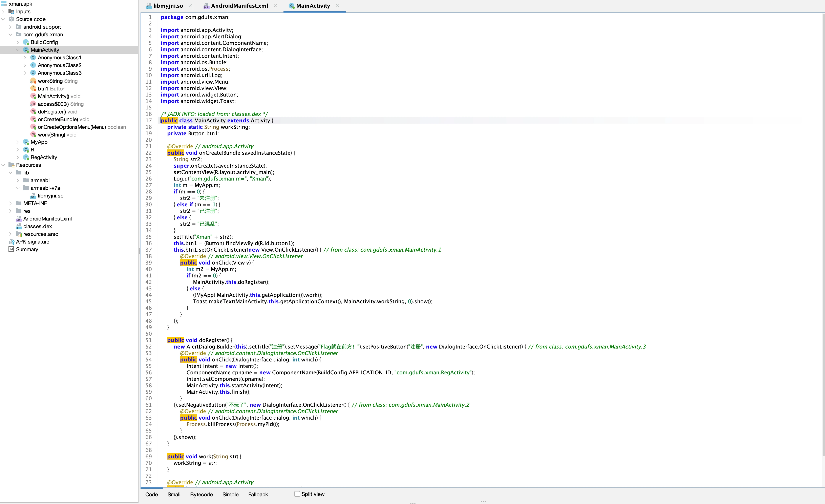The height and width of the screenshot is (504, 825).
Task: Close the AndroidManifest.xml tab
Action: tap(275, 6)
